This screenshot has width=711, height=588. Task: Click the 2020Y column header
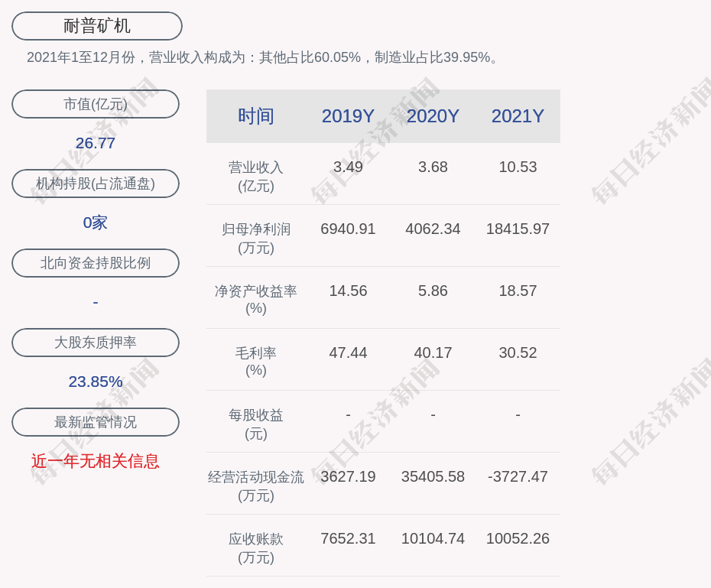click(433, 116)
